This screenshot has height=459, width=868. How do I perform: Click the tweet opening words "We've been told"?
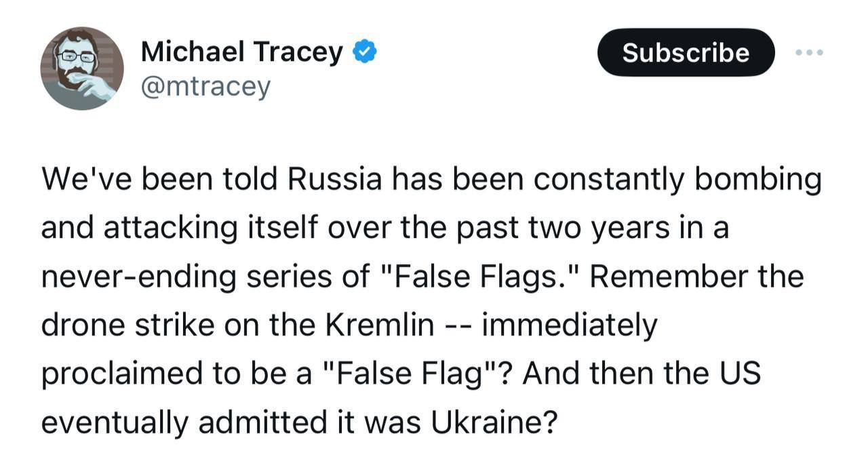[x=159, y=180]
